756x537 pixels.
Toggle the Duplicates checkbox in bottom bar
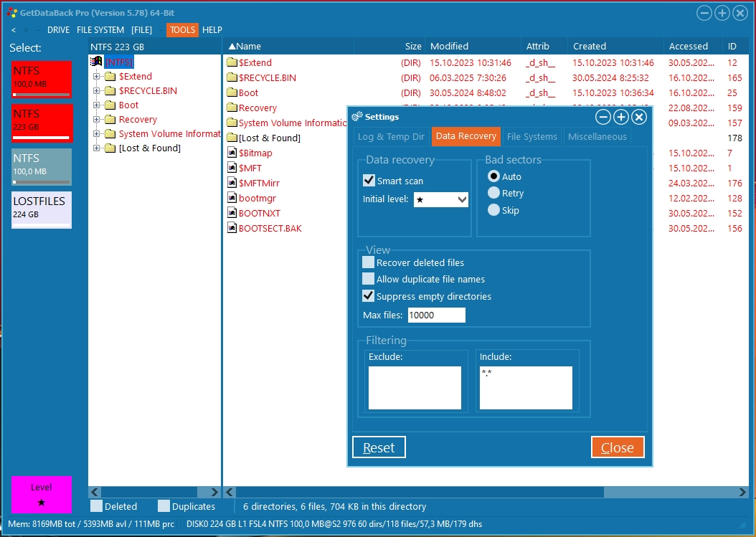point(164,505)
